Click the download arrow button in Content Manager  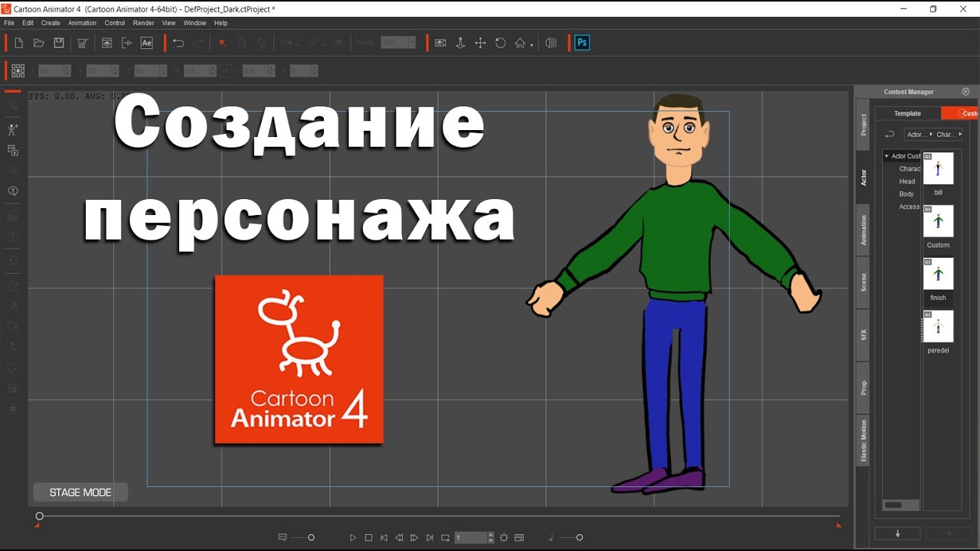click(898, 533)
